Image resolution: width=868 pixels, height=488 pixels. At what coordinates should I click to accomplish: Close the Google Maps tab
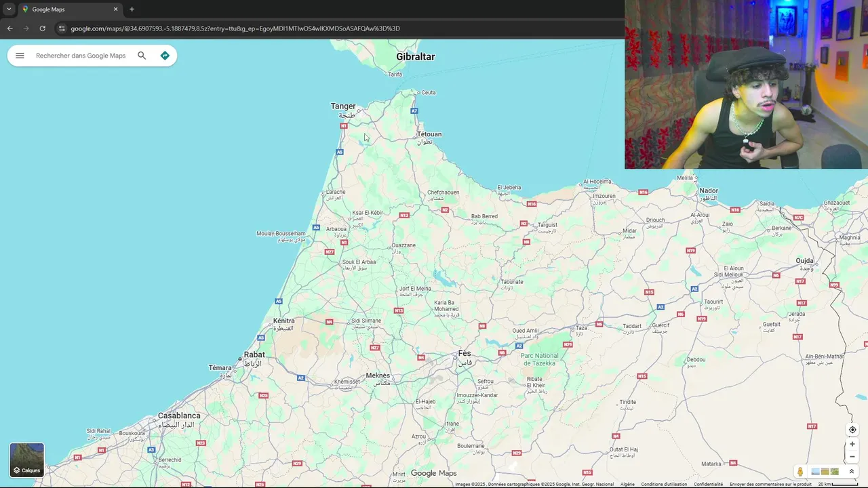[115, 9]
